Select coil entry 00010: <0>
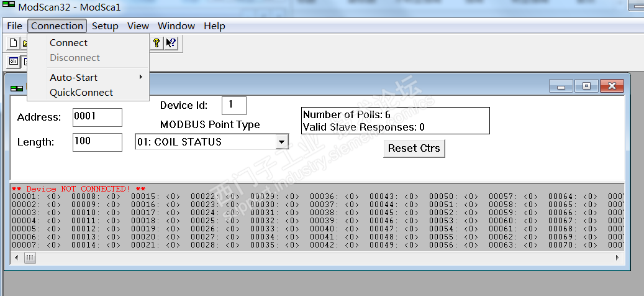 click(96, 213)
